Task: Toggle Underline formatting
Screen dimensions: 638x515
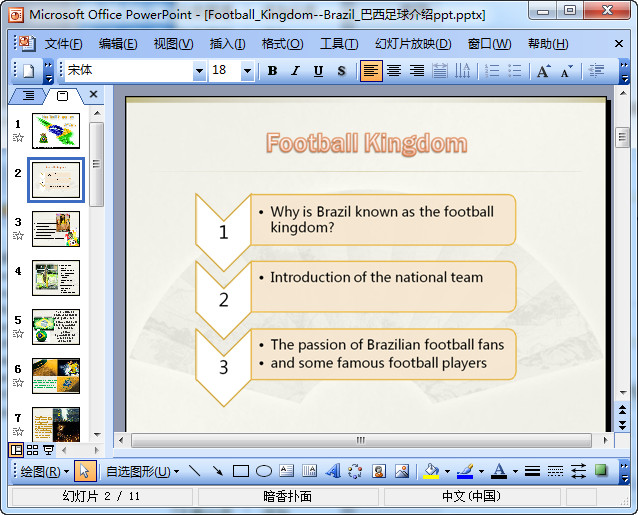Action: (x=319, y=71)
